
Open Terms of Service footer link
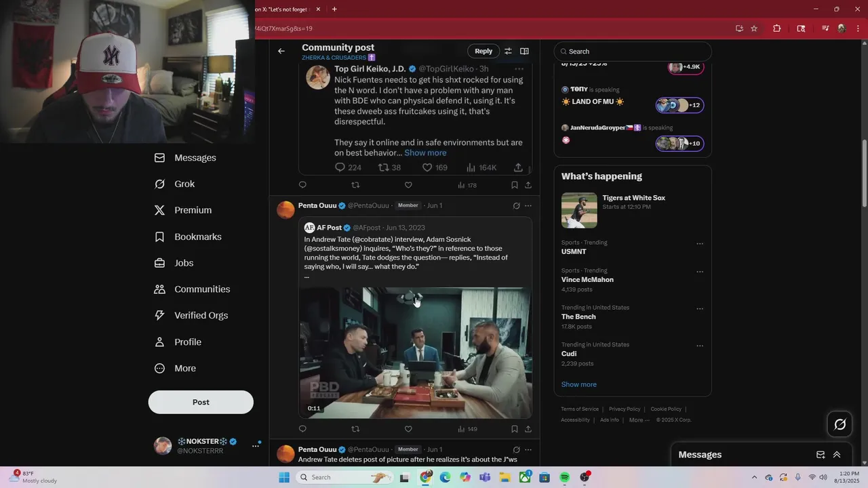point(580,409)
